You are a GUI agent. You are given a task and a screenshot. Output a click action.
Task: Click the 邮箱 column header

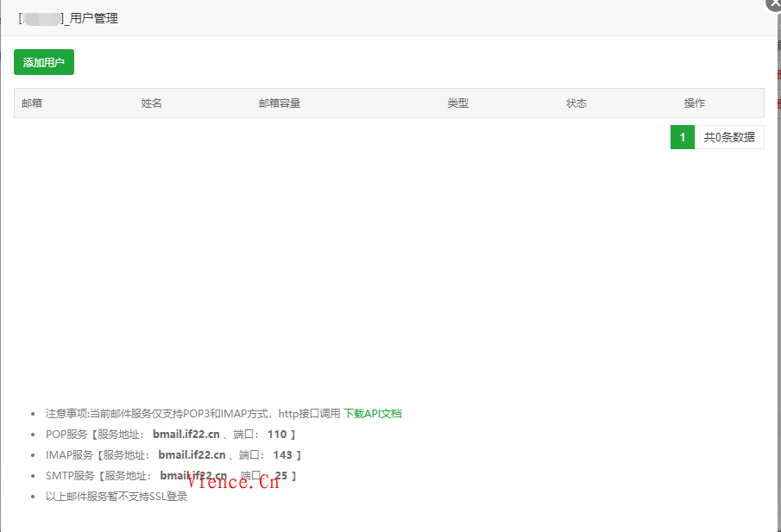point(32,102)
